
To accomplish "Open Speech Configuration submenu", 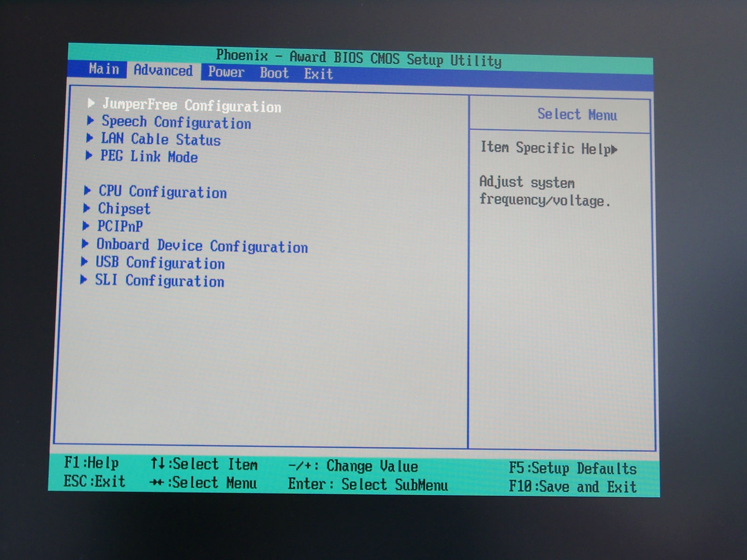I will coord(176,122).
